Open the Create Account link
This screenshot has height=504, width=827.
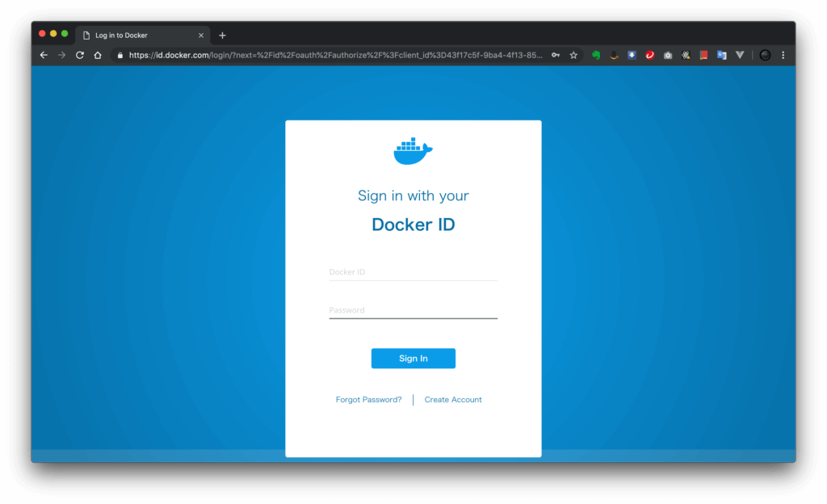coord(453,400)
